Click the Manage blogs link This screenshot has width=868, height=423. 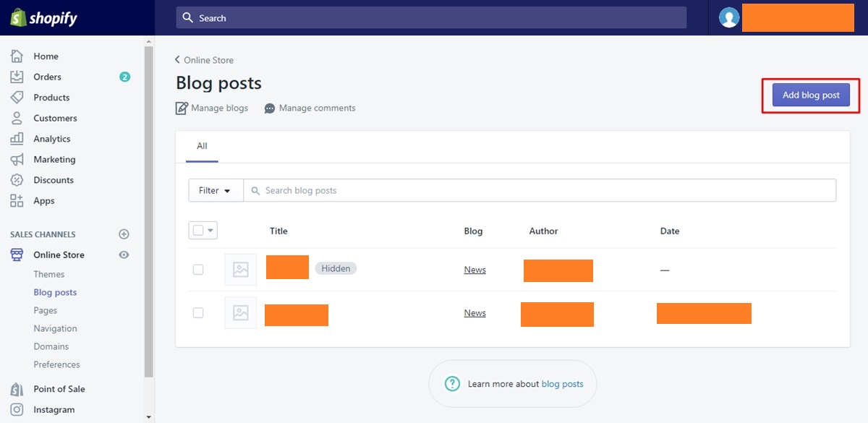point(219,108)
